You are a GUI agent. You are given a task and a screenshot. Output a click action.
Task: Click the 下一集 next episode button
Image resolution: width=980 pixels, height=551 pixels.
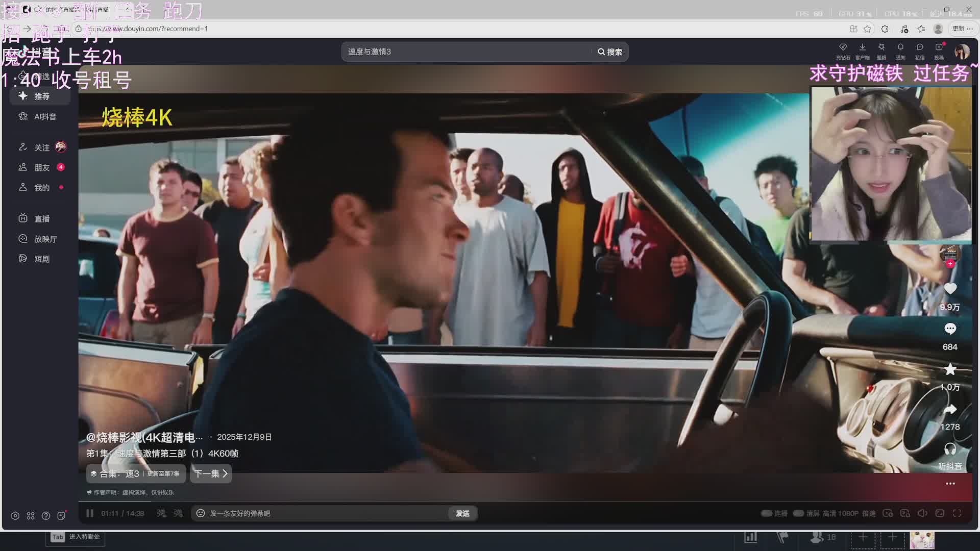pyautogui.click(x=211, y=473)
